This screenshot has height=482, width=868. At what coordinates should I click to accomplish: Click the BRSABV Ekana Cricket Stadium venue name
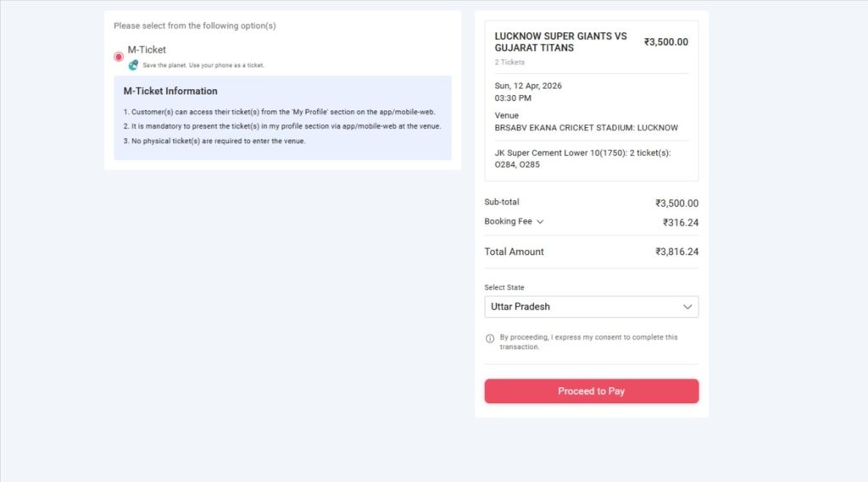click(586, 128)
